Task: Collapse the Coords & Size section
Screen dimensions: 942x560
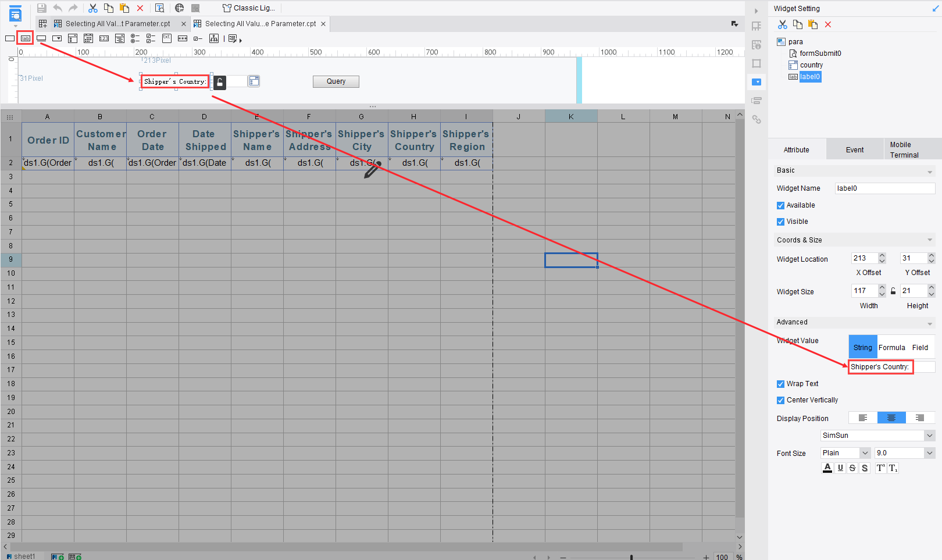Action: pyautogui.click(x=929, y=240)
